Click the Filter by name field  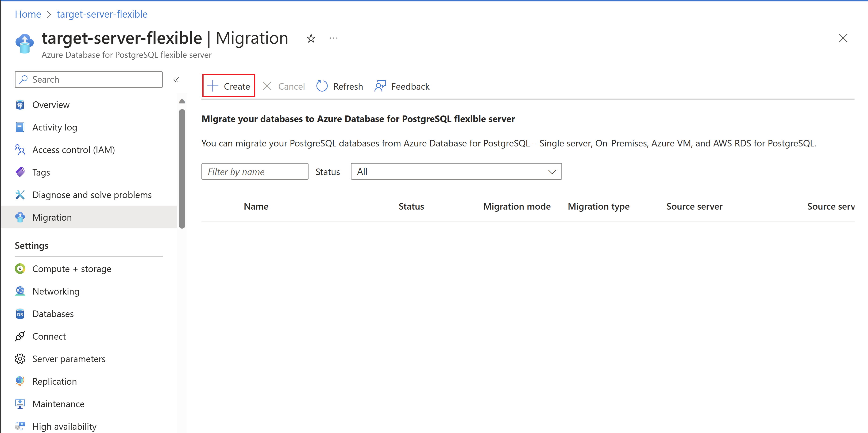point(255,171)
